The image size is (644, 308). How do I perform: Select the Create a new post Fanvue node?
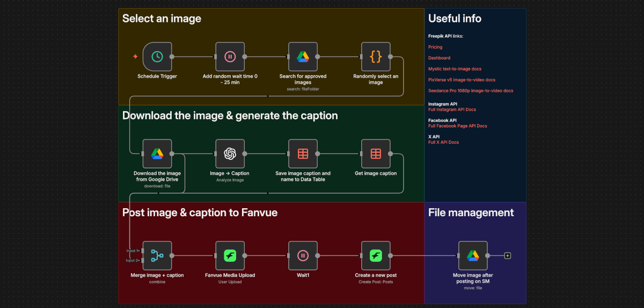pyautogui.click(x=376, y=255)
